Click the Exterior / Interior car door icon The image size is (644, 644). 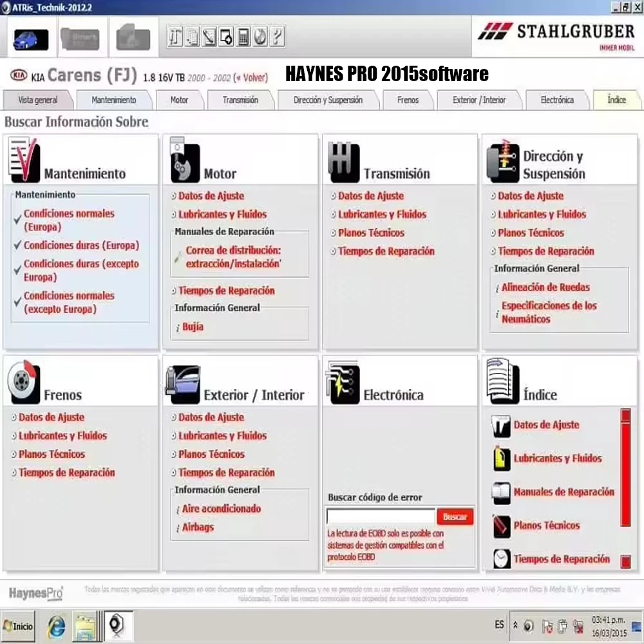(x=183, y=385)
